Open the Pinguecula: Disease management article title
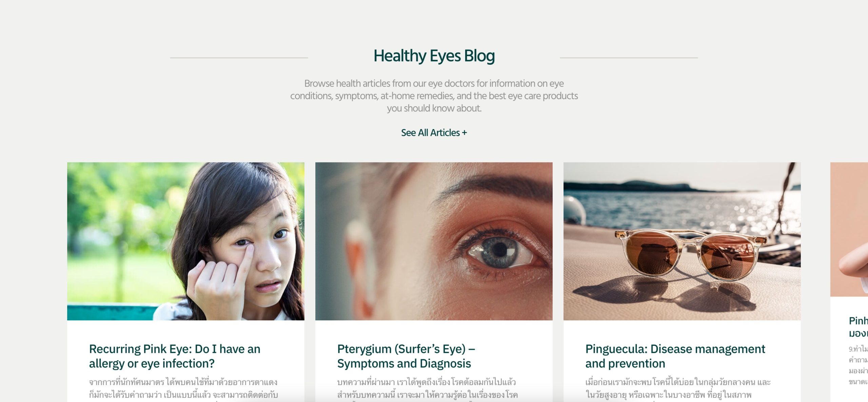This screenshot has width=868, height=402. [675, 356]
